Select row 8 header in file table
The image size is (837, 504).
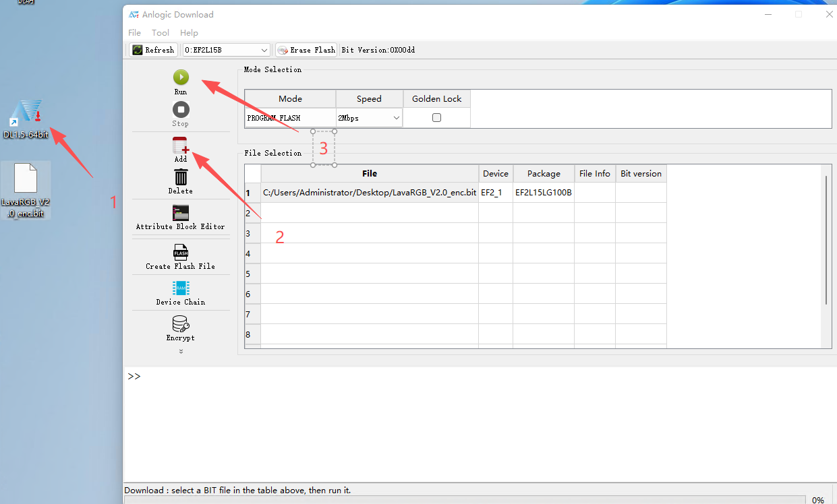click(x=252, y=334)
